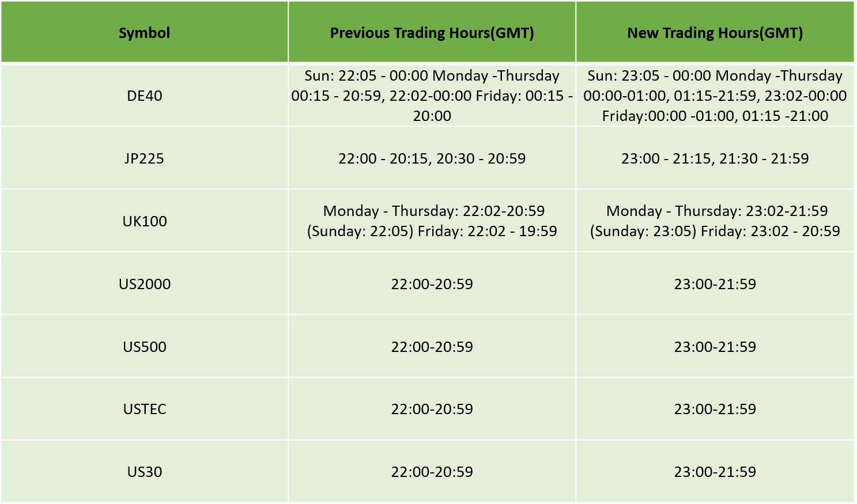Click the US30 symbol cell
857x504 pixels.
(x=144, y=472)
